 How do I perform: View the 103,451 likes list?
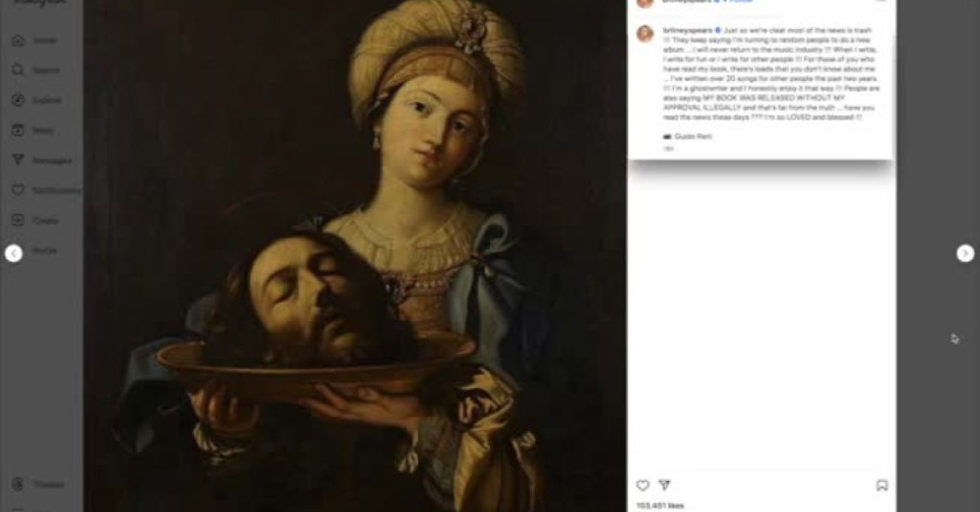[x=660, y=506]
